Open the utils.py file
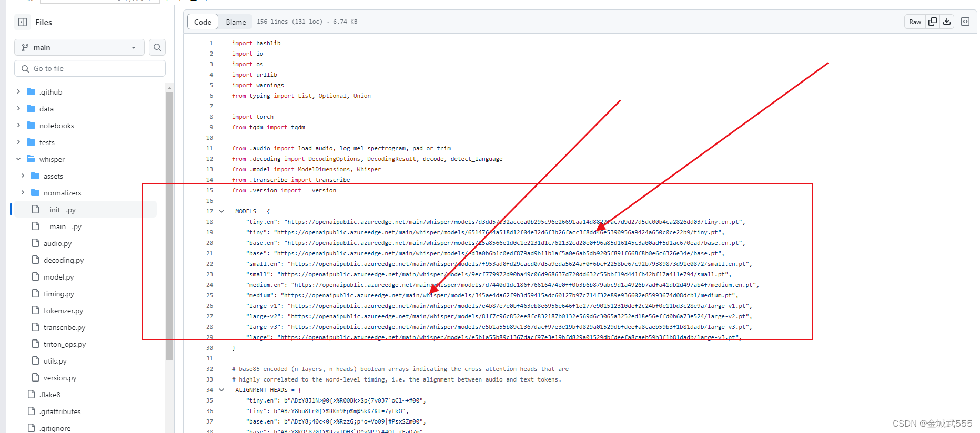Image resolution: width=980 pixels, height=433 pixels. 55,361
